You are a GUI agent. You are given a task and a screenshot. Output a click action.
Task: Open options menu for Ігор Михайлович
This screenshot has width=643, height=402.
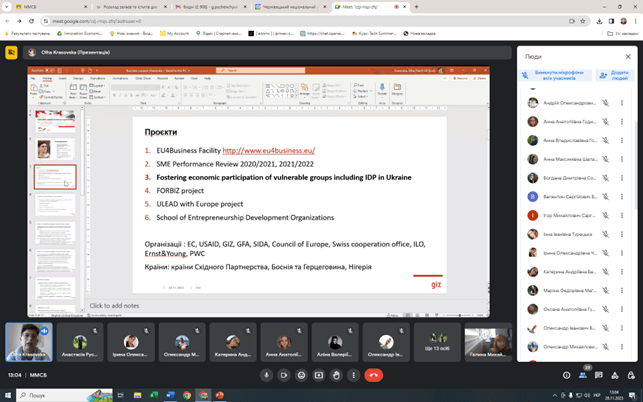coord(622,215)
